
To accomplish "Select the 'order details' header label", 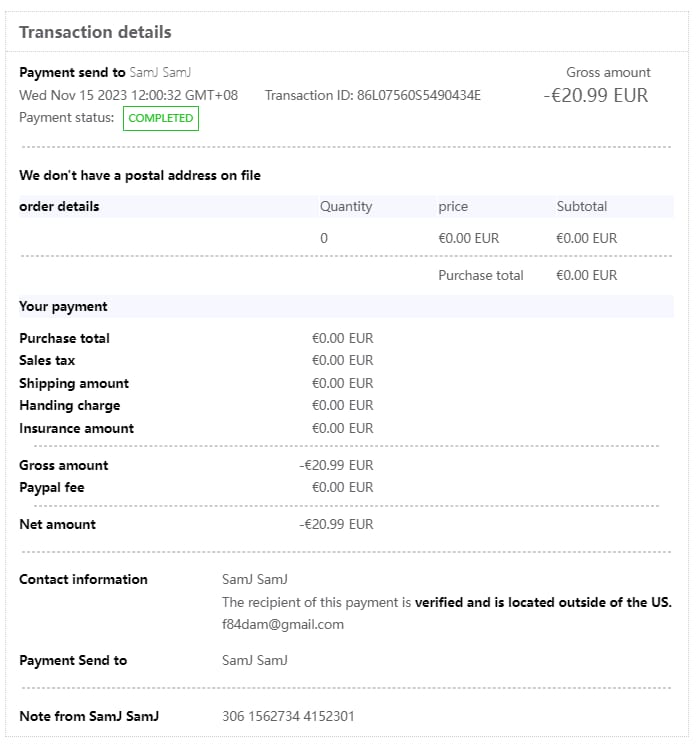I will tap(59, 206).
